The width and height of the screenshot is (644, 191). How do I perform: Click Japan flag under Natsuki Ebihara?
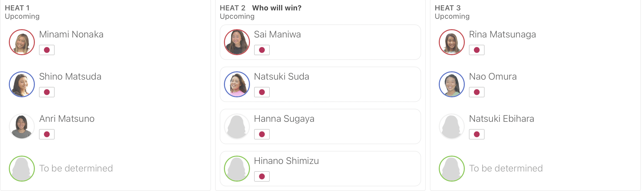pos(477,134)
